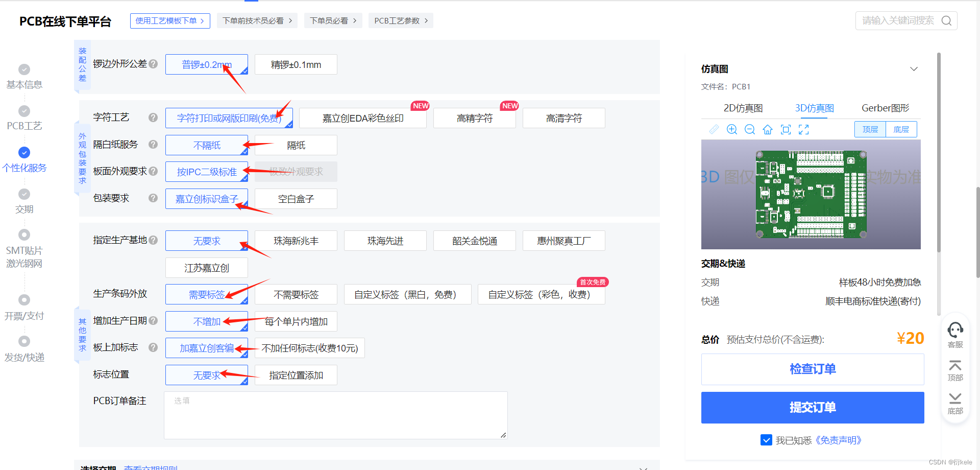Switch to 3D仿真图 tab
The height and width of the screenshot is (470, 980).
click(815, 108)
